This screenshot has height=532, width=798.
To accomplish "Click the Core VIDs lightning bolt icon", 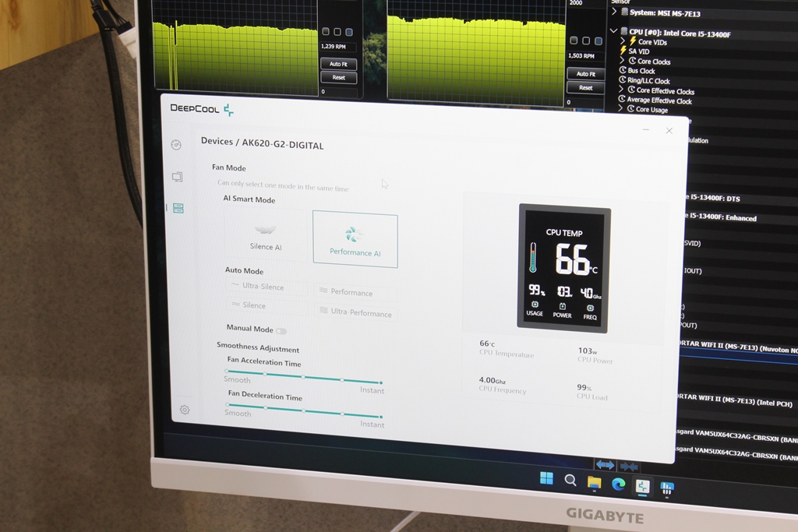I will coord(633,41).
